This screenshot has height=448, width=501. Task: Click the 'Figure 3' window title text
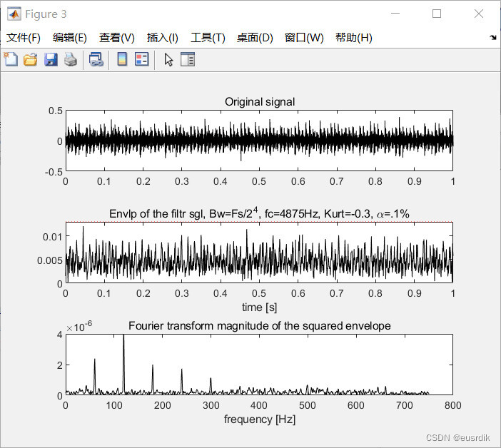(46, 14)
